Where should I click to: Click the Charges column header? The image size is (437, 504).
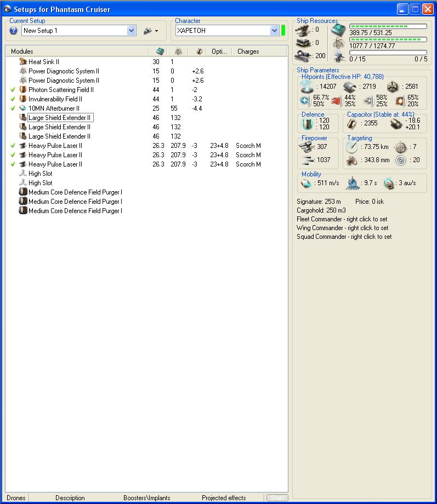click(248, 51)
